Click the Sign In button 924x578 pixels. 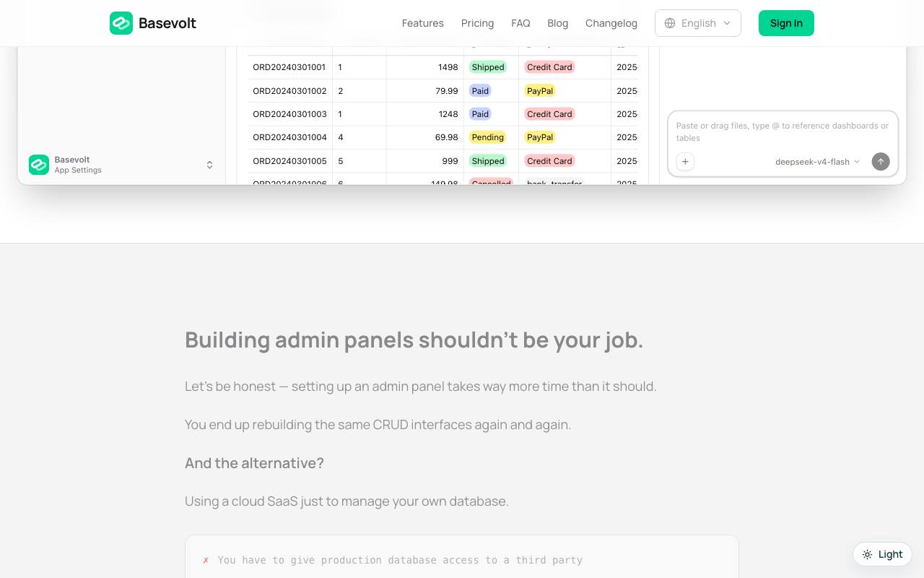coord(786,23)
